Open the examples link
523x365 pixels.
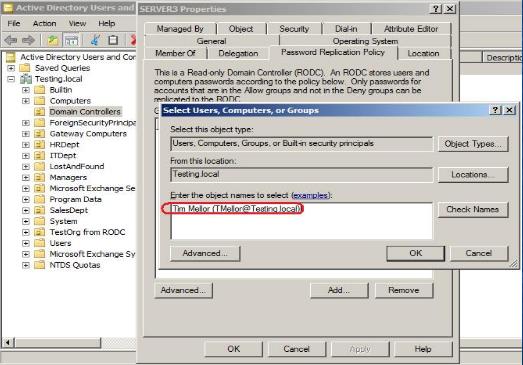point(311,195)
